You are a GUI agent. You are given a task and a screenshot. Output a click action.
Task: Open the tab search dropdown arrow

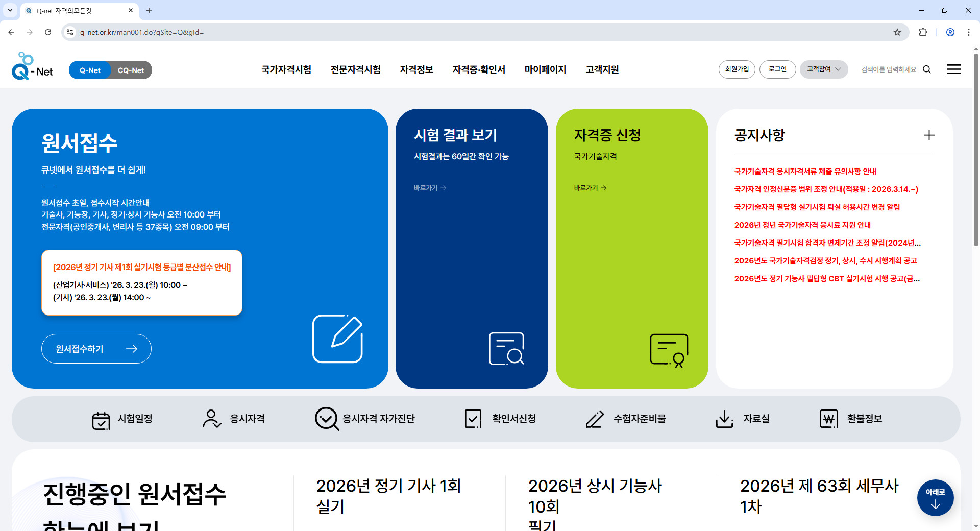(10, 10)
